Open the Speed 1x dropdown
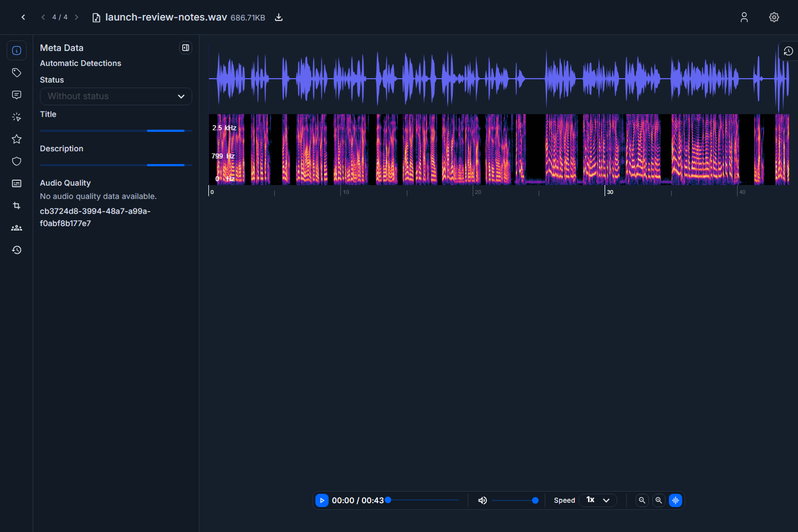 (598, 500)
